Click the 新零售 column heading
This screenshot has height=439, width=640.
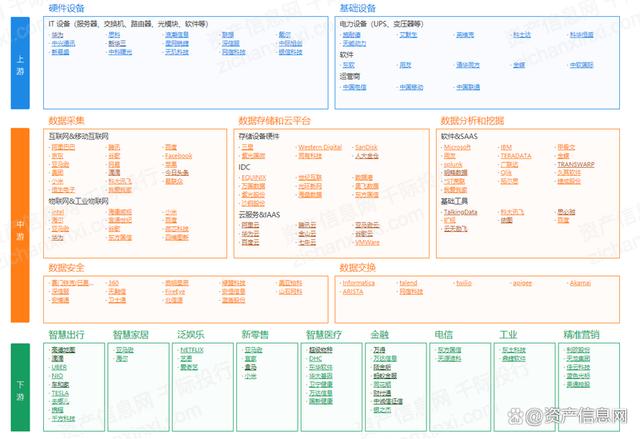255,335
